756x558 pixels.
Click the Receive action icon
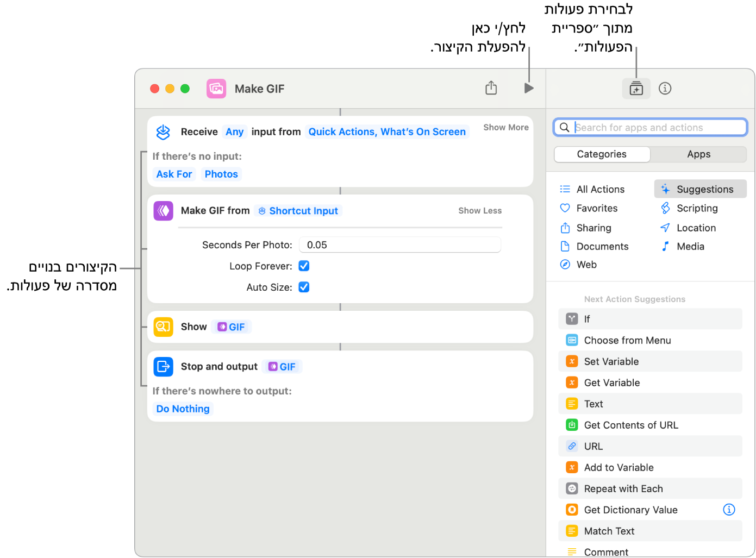(x=163, y=132)
